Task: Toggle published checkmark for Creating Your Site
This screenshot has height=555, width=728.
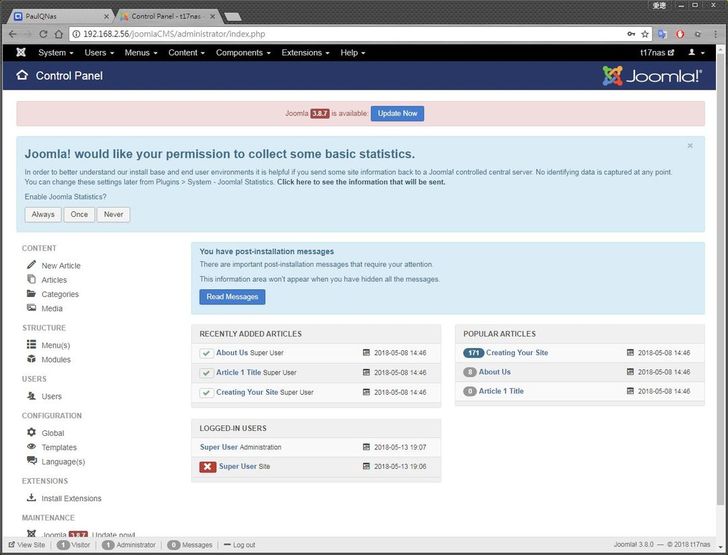Action: click(206, 393)
